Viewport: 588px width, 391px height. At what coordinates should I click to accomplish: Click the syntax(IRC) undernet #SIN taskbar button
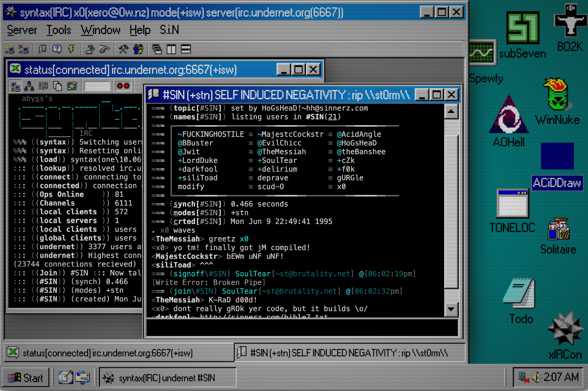tap(168, 378)
